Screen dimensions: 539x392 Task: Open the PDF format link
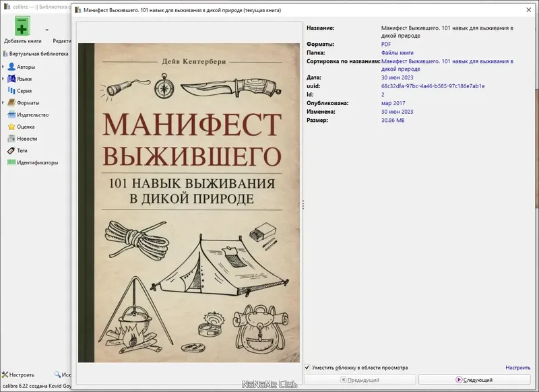coord(385,44)
